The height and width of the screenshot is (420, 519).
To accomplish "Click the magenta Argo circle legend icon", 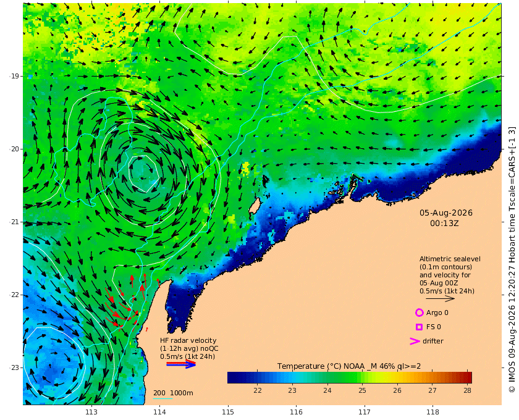I will coord(419,313).
